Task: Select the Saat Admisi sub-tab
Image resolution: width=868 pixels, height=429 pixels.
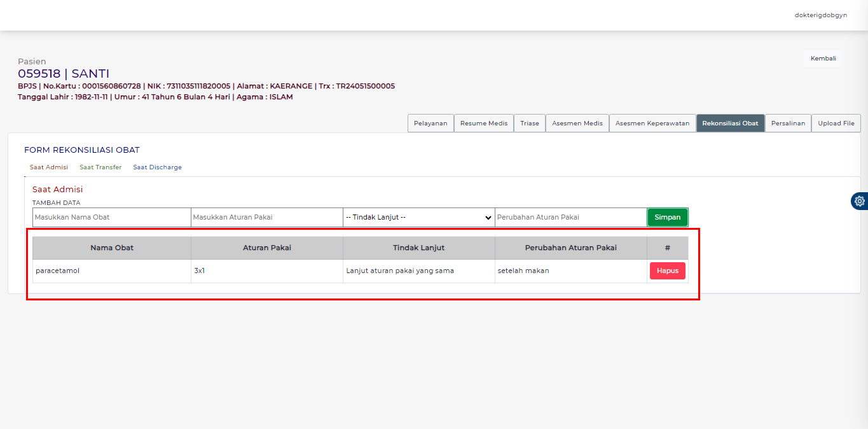Action: 49,167
